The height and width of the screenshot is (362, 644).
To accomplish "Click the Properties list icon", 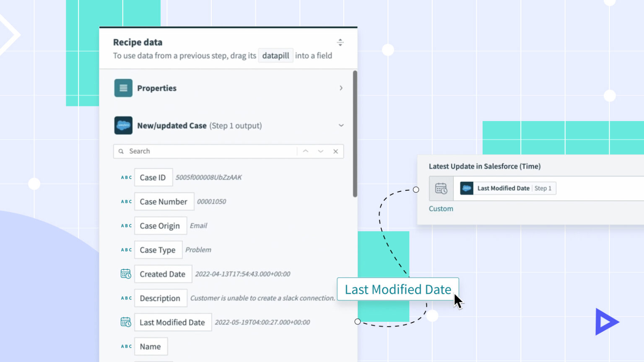I will [123, 88].
